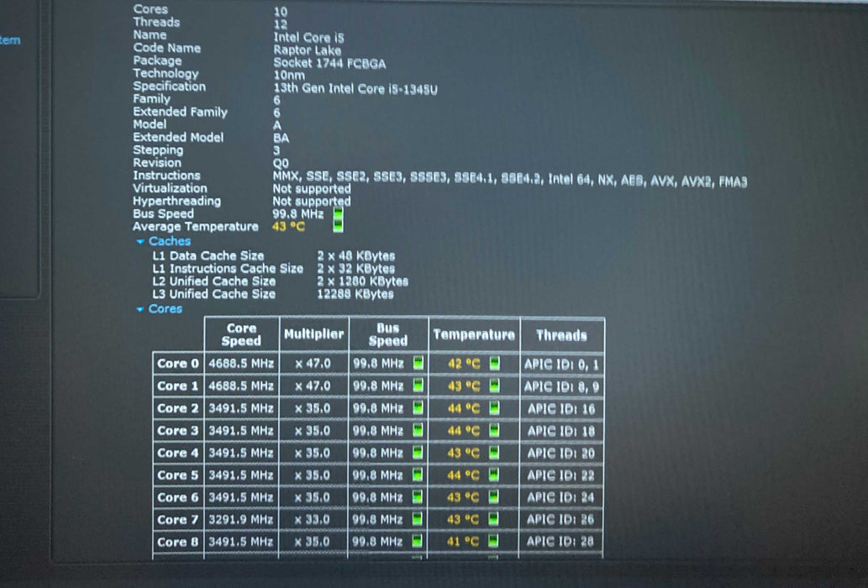Collapse the Cores section
868x588 pixels.
click(140, 309)
